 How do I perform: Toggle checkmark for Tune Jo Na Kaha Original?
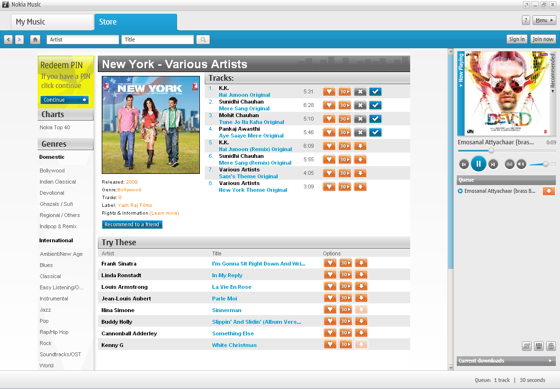pyautogui.click(x=375, y=119)
